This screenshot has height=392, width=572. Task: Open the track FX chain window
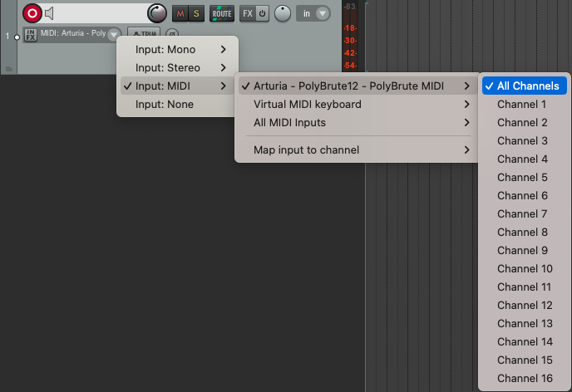pyautogui.click(x=247, y=14)
